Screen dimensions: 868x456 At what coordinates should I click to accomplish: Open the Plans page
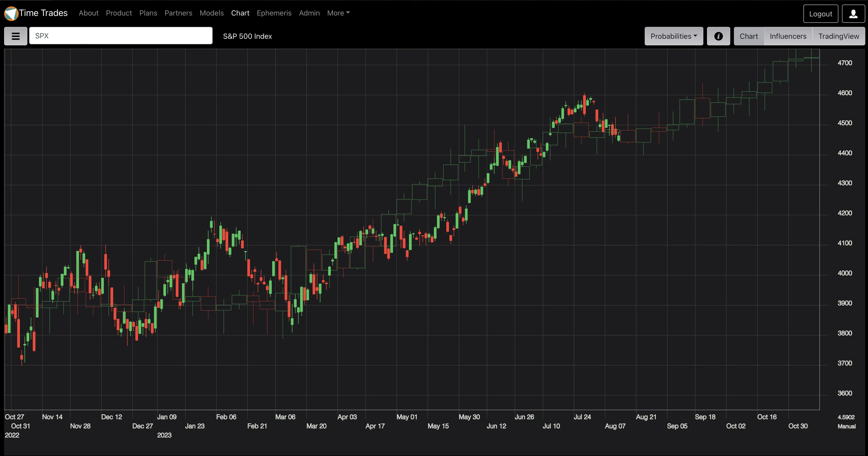[x=148, y=13]
